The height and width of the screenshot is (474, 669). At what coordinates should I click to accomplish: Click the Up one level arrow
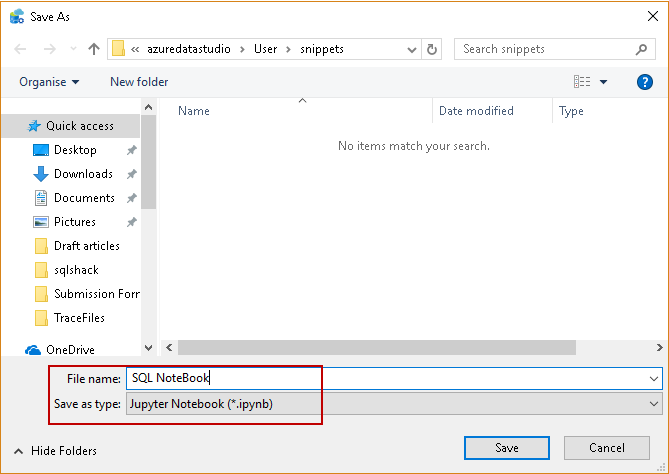point(94,49)
